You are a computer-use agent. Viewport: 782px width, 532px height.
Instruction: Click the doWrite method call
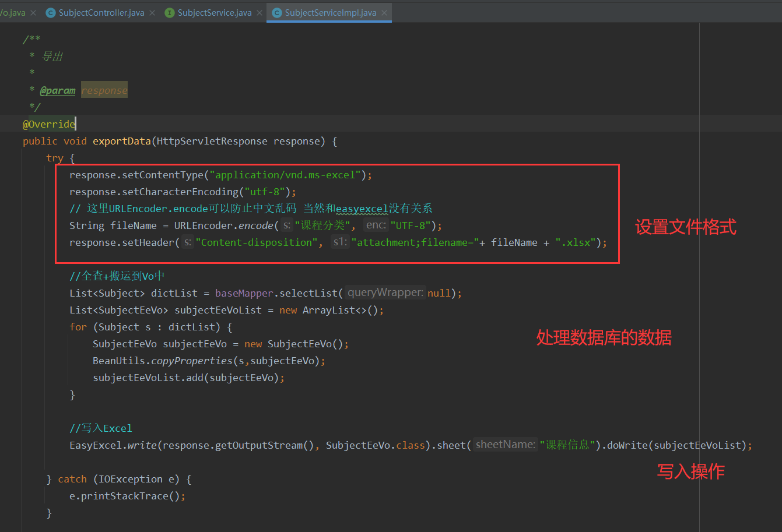[627, 445]
